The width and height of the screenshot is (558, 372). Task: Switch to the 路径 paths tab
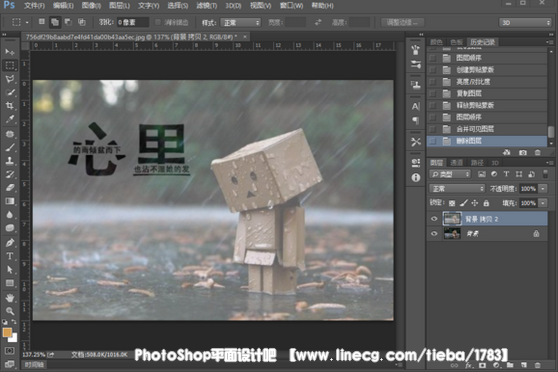pyautogui.click(x=477, y=163)
